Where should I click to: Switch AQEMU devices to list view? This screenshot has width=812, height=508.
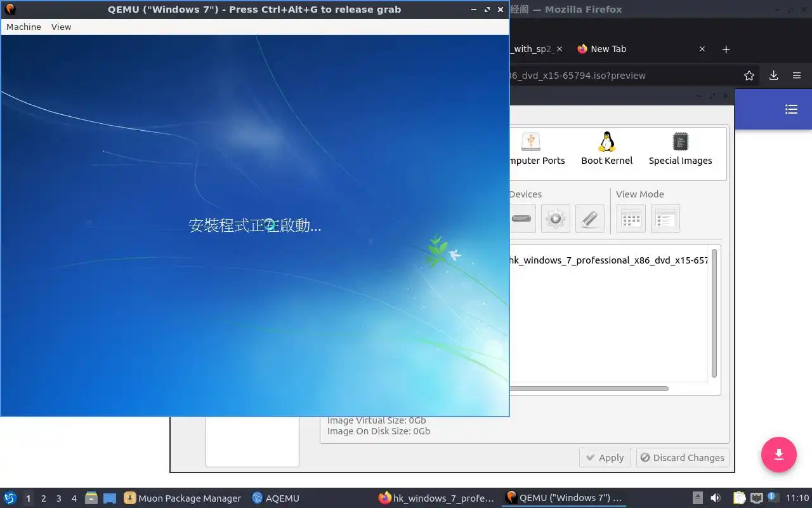[665, 218]
